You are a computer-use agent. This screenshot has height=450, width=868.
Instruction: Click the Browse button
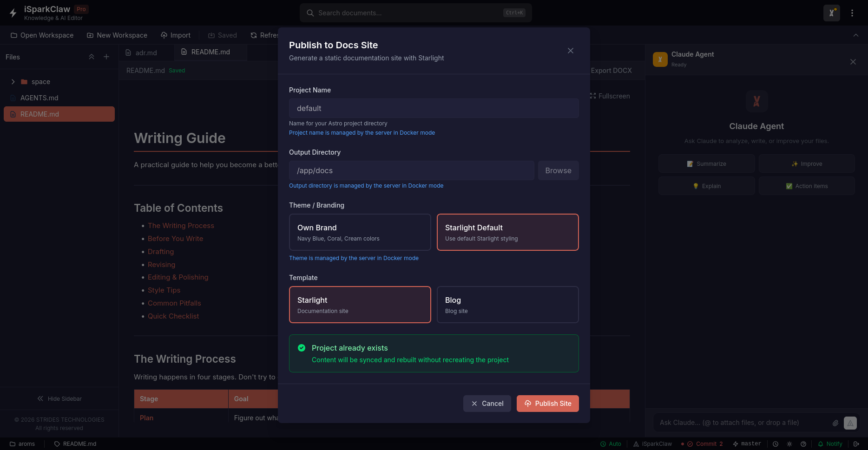click(559, 170)
